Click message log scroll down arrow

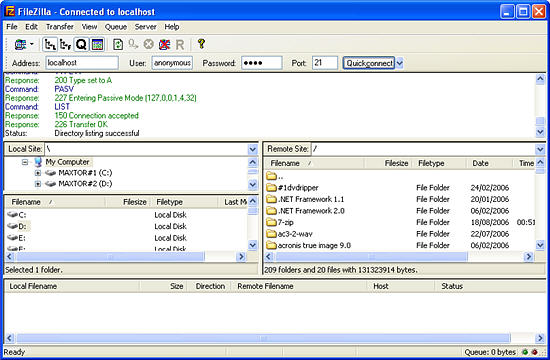pos(541,132)
